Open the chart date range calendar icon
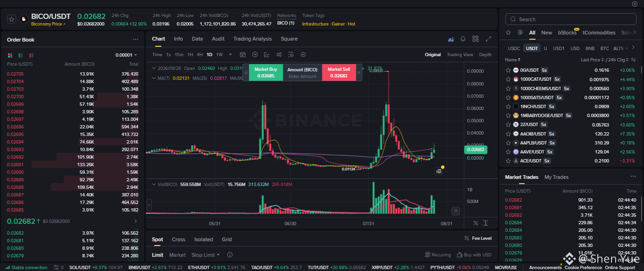 point(243,55)
